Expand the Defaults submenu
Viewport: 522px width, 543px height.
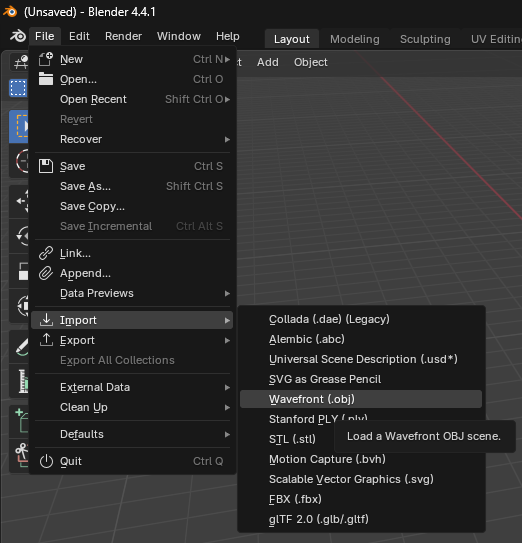point(227,435)
